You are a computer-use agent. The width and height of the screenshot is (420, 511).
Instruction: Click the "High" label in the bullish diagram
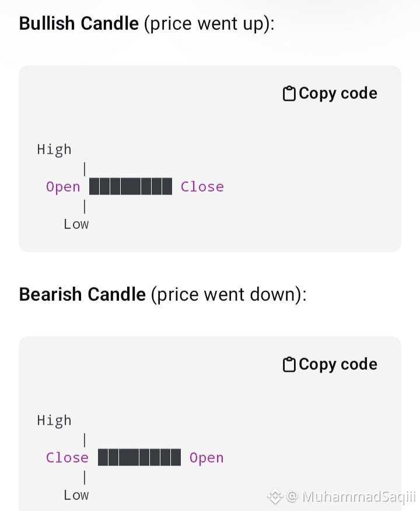click(x=54, y=150)
